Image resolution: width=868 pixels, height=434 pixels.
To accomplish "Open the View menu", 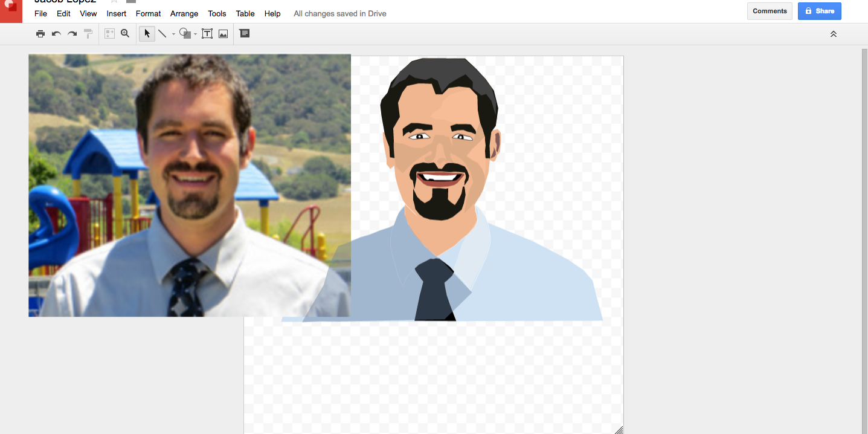I will tap(88, 13).
